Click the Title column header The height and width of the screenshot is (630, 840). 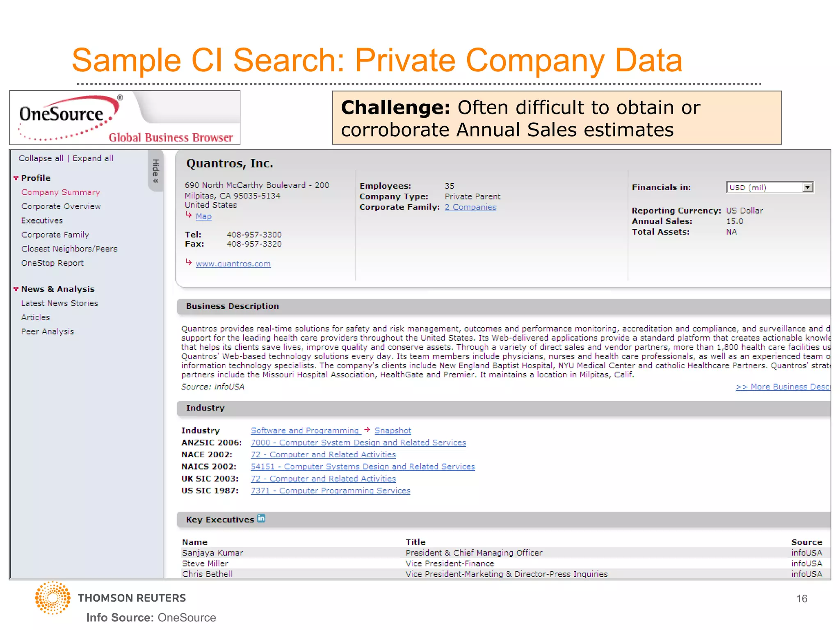tap(415, 542)
